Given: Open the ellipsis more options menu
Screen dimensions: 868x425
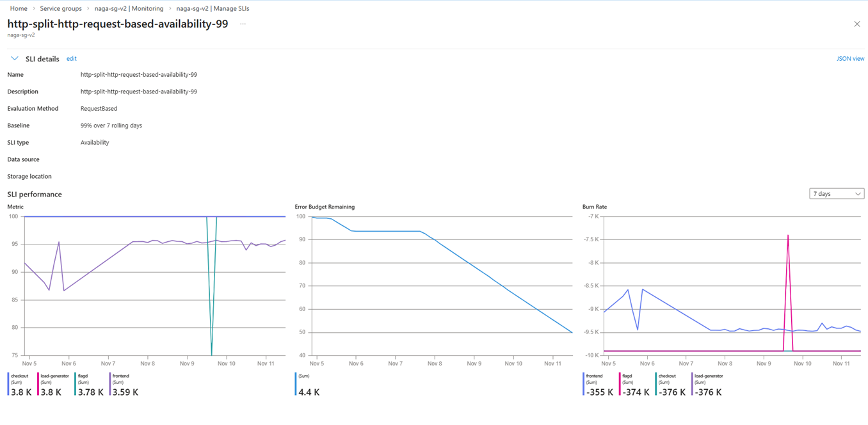Looking at the screenshot, I should pos(243,24).
